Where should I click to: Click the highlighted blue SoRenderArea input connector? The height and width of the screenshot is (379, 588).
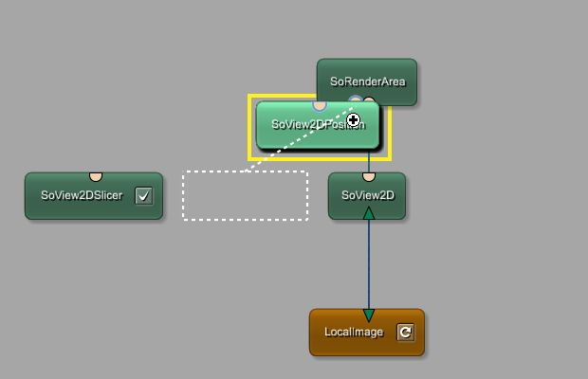click(355, 100)
